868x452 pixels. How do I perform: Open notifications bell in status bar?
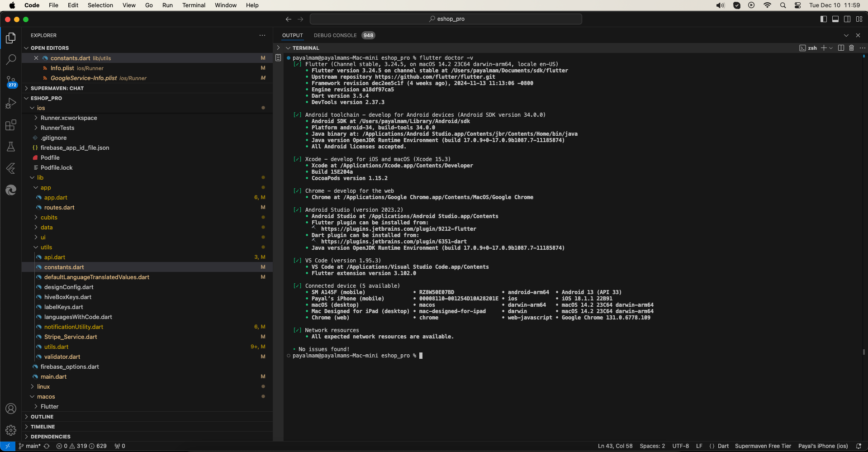[859, 446]
